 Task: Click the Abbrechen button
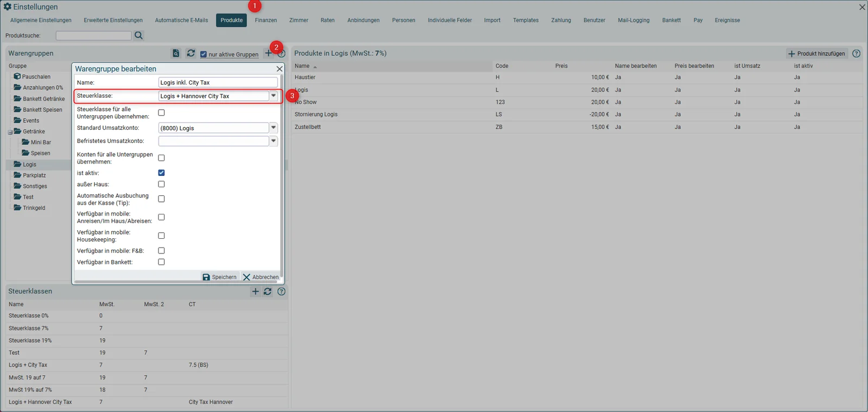(x=261, y=277)
